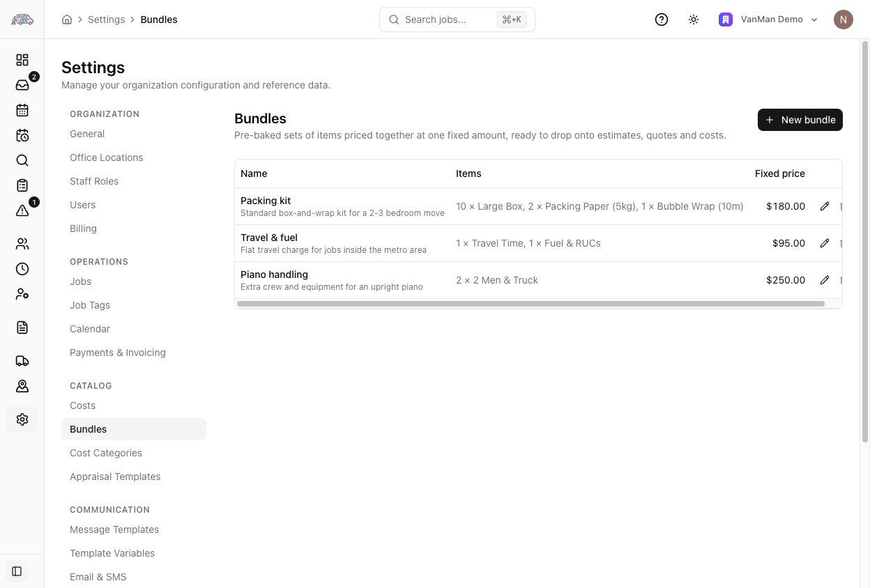
Task: Open the warning triangle alerts icon
Action: coord(22,210)
